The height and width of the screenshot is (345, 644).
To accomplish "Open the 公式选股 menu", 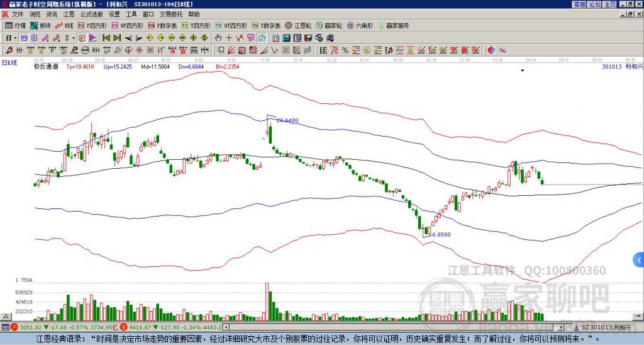I will [x=92, y=14].
